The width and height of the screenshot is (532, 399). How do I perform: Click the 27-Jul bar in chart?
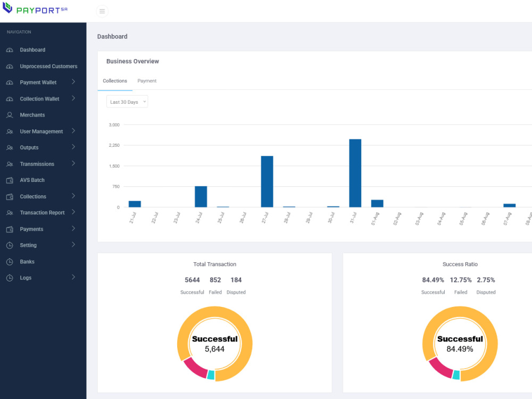(267, 181)
